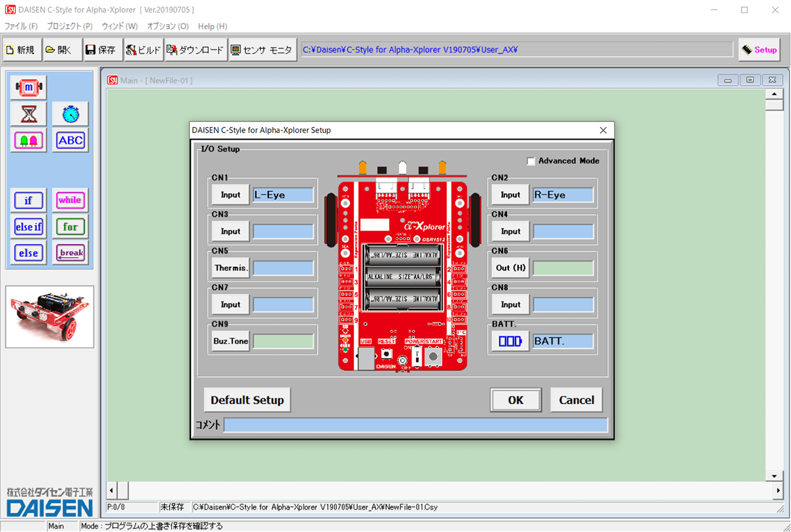Click the Setup button in toolbar
Image resolution: width=791 pixels, height=532 pixels.
pyautogui.click(x=759, y=50)
